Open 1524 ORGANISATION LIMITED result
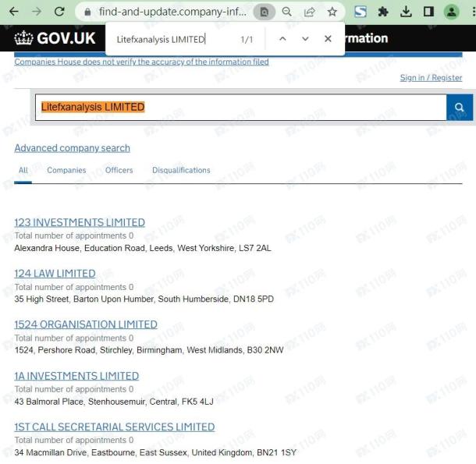This screenshot has height=464, width=476. click(x=86, y=324)
